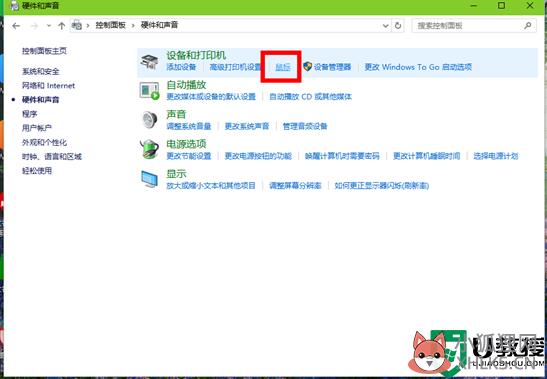
Task: Click the up-one-level arrow
Action: pos(61,26)
